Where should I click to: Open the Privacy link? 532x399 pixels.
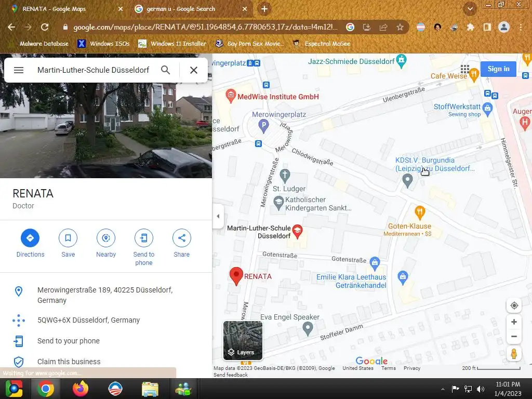click(412, 368)
